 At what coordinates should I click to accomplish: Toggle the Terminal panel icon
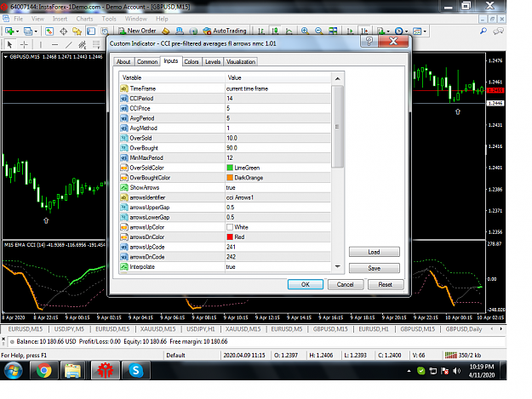[x=91, y=31]
